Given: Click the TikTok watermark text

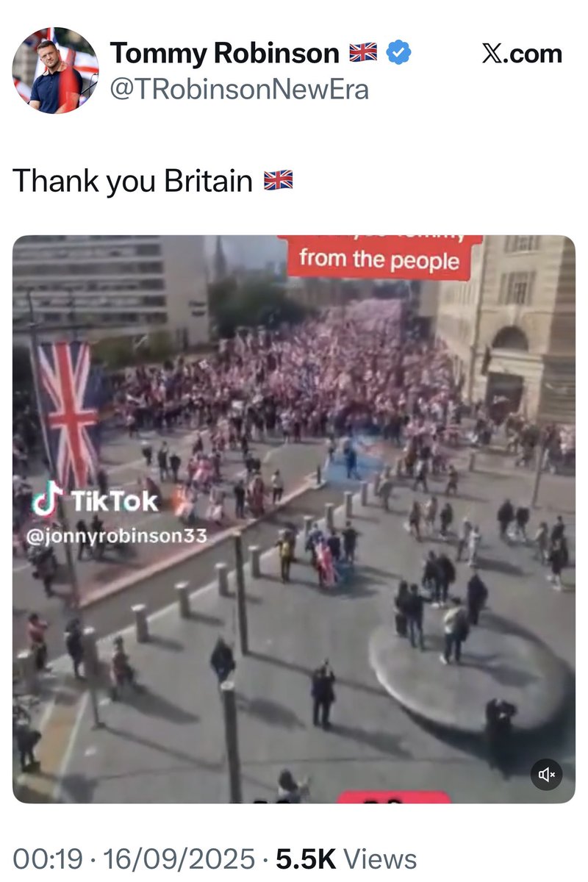Looking at the screenshot, I should [x=114, y=501].
